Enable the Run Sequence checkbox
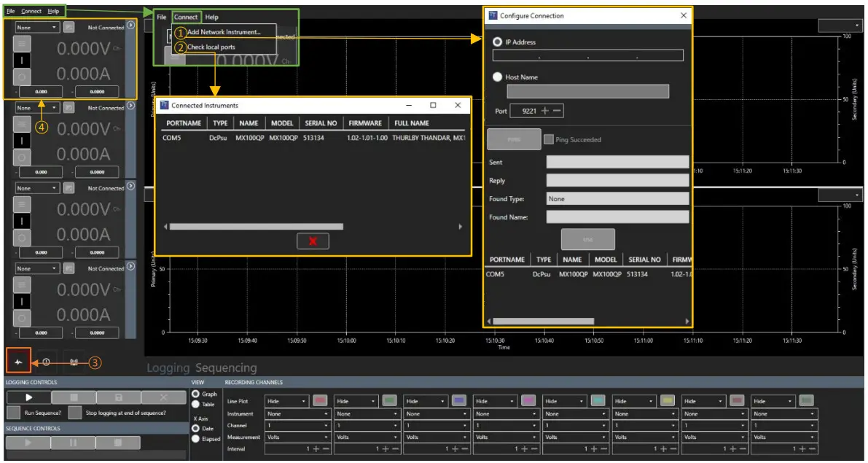Screen dimensions: 868x463 [x=13, y=412]
